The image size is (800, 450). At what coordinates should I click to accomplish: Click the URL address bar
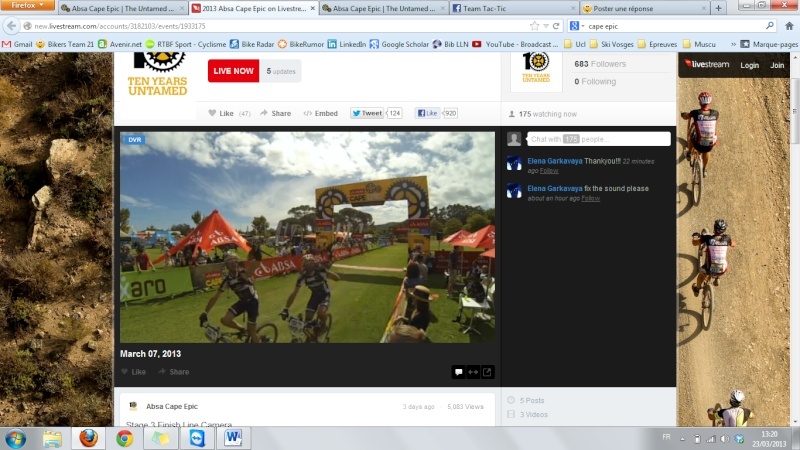276,26
